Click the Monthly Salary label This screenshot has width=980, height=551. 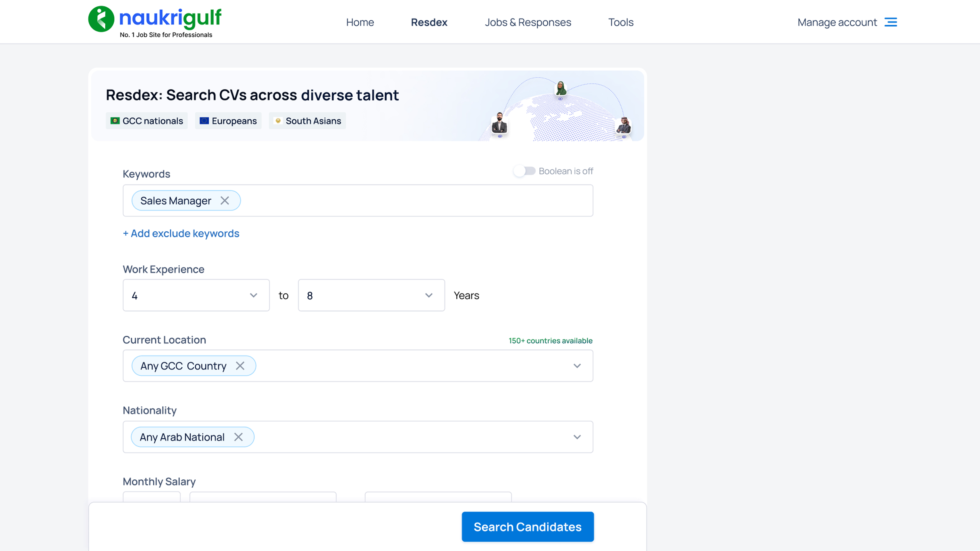pyautogui.click(x=159, y=482)
